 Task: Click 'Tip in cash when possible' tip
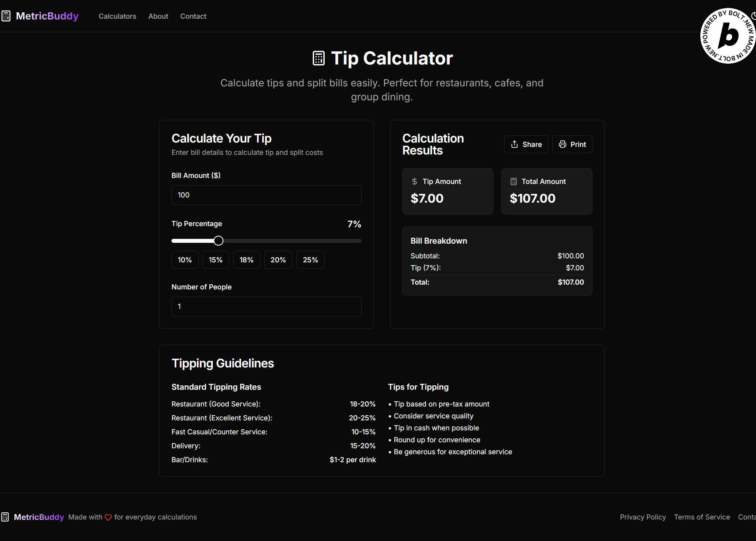tap(436, 428)
